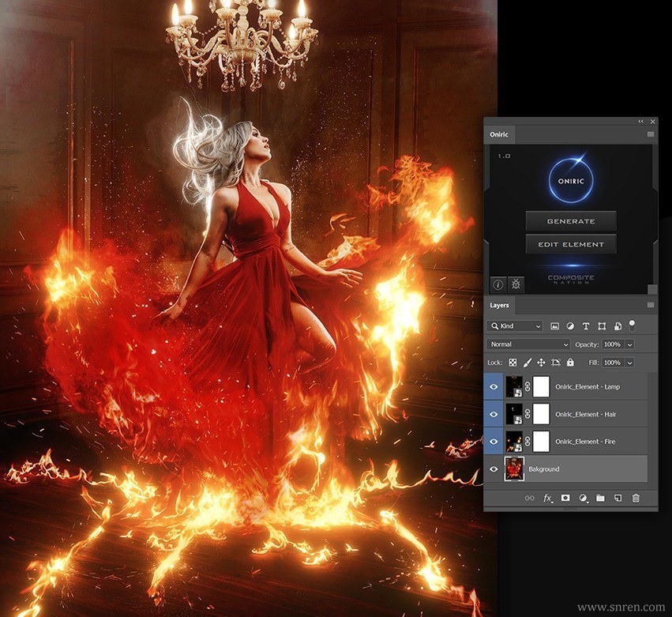Hide the Oniric_Element - Fire layer
The width and height of the screenshot is (672, 617).
click(494, 442)
